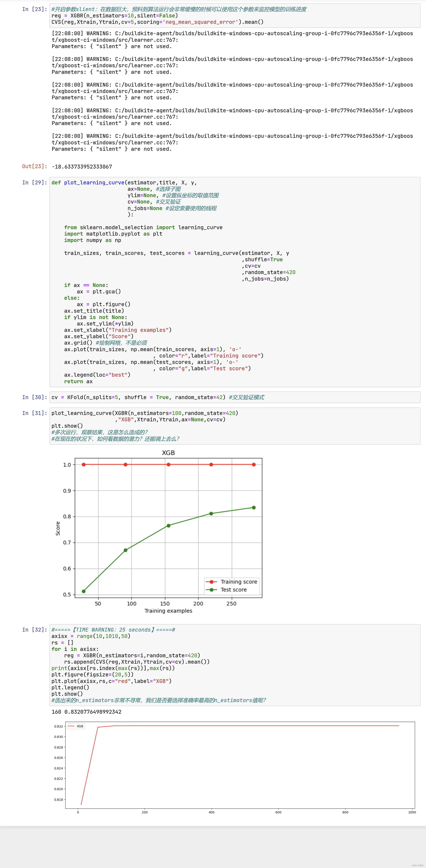This screenshot has height=868, width=426.
Task: Click the highest green test score point near 0.83
Action: (254, 507)
